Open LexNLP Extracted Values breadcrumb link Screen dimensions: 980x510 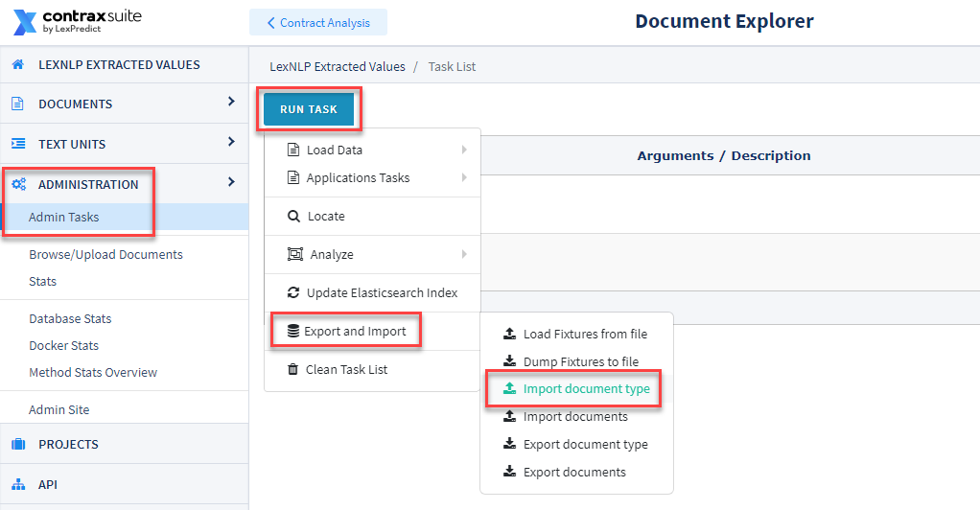click(338, 66)
